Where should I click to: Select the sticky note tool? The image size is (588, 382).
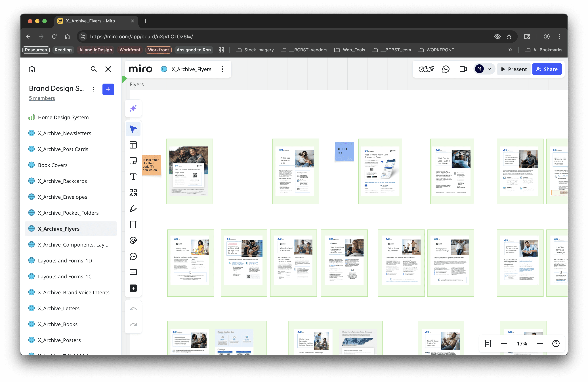133,161
